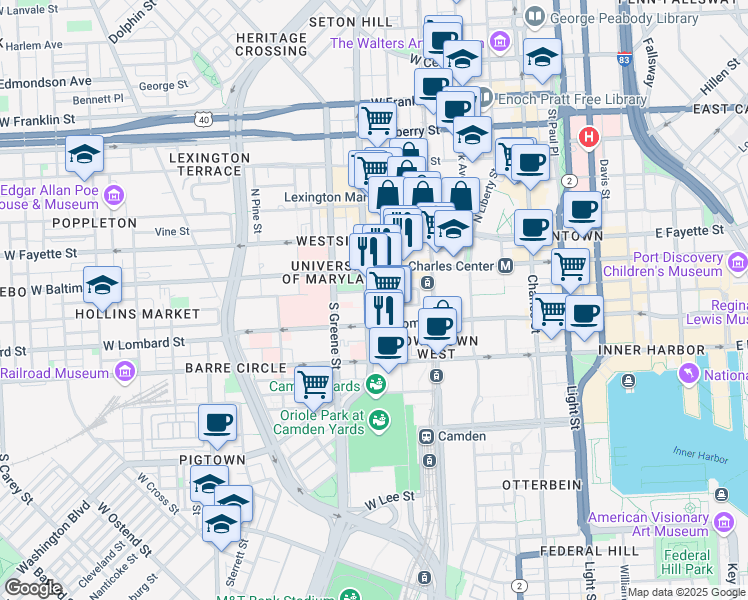Click the Map data ©2025 Google attribution
The image size is (748, 600).
[x=686, y=592]
